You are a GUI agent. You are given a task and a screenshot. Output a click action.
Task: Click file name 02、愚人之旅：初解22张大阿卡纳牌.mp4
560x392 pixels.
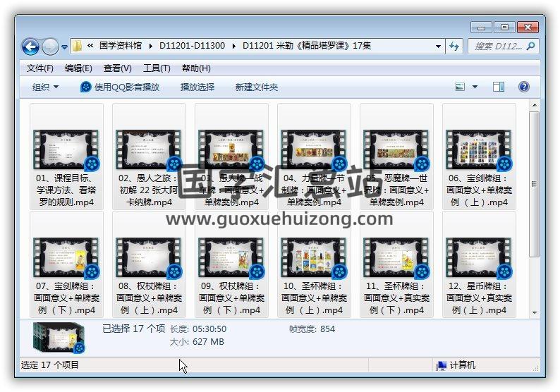[149, 190]
